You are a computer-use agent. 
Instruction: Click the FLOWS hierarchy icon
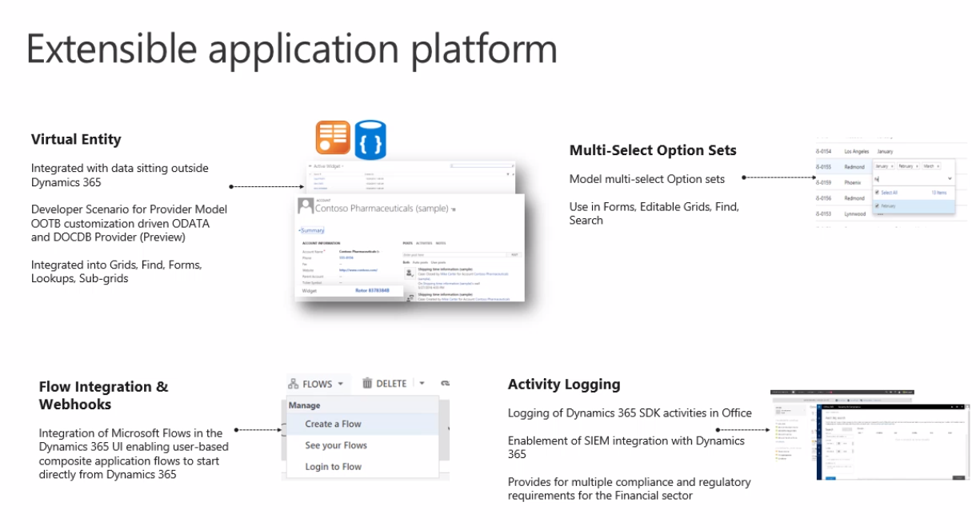[294, 384]
